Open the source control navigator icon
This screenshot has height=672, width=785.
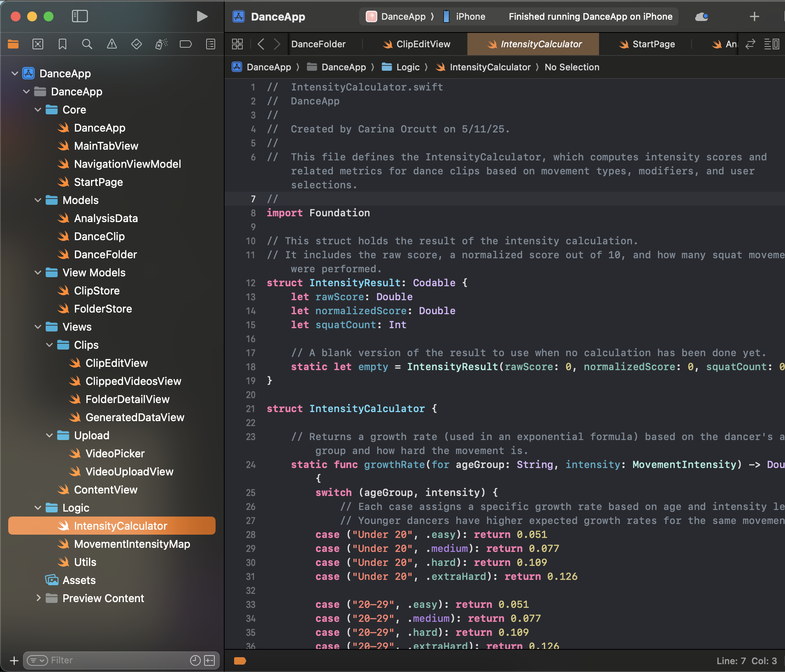(x=38, y=44)
